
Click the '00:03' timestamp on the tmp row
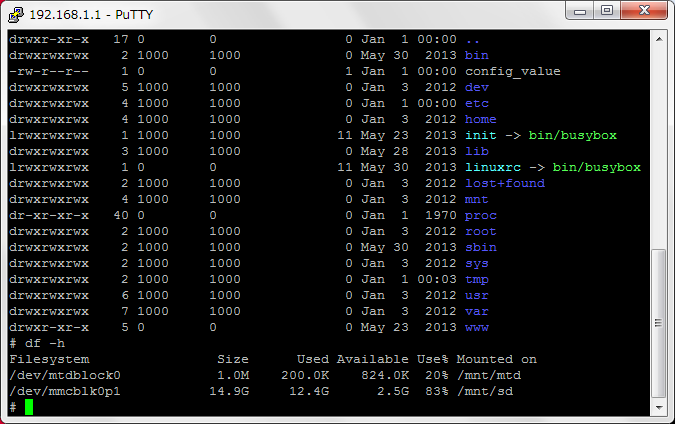point(437,279)
